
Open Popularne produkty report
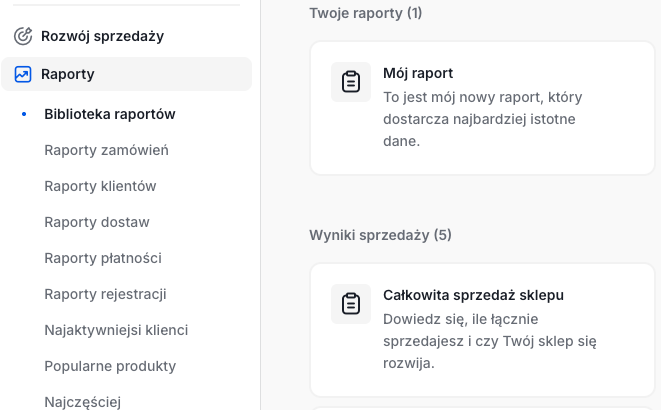coord(110,366)
